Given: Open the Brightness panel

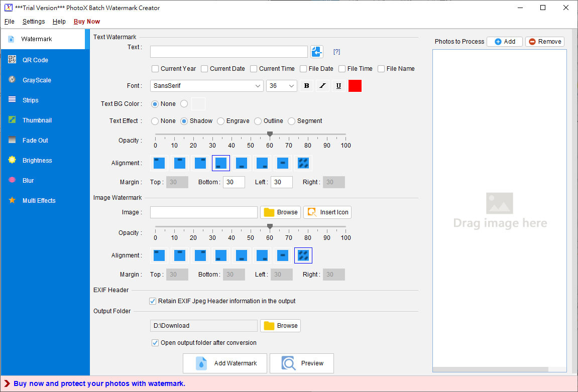Looking at the screenshot, I should 45,160.
